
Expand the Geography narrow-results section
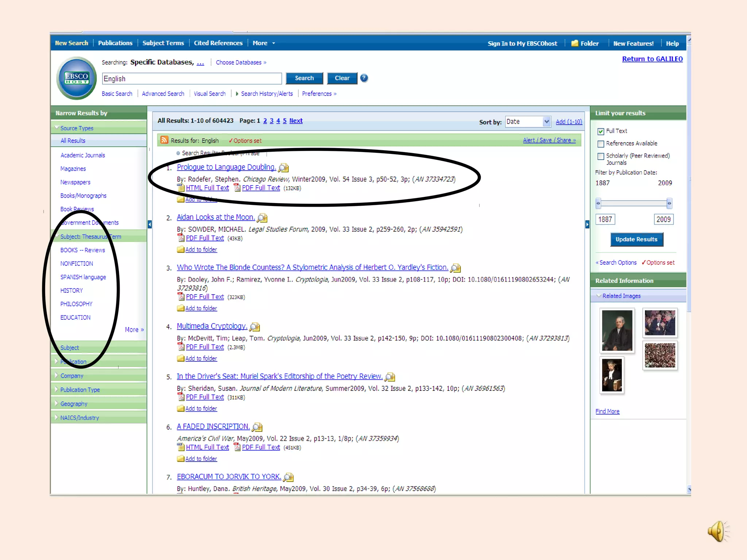click(74, 404)
